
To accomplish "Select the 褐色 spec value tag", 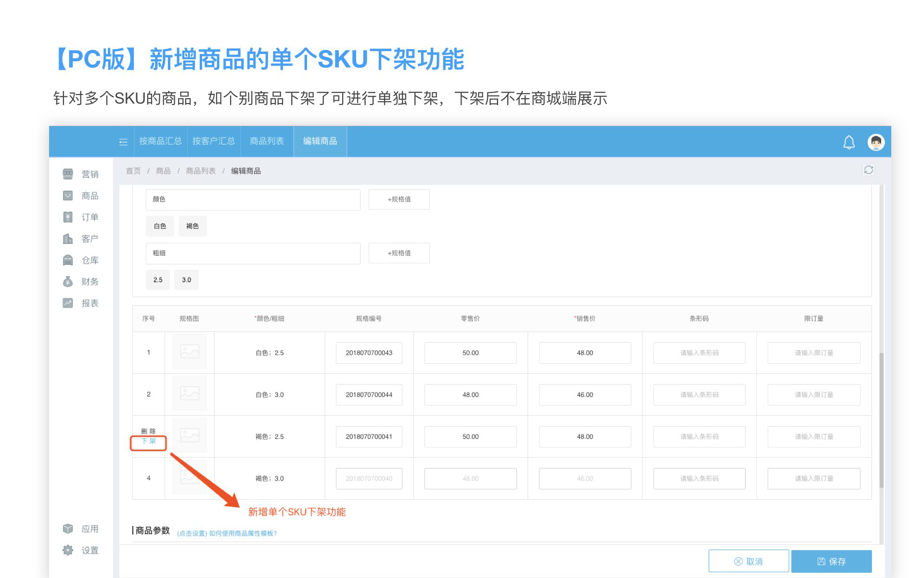I will tap(192, 226).
